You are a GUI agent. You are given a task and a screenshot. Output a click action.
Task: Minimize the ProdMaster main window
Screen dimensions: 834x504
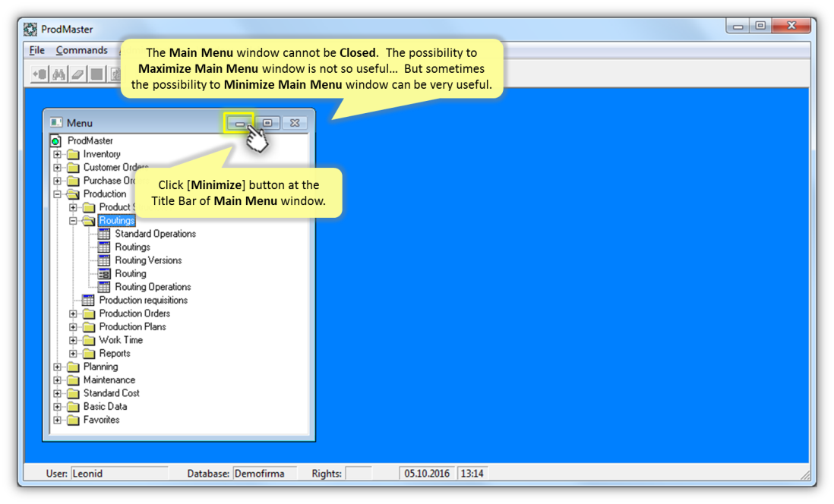click(738, 26)
